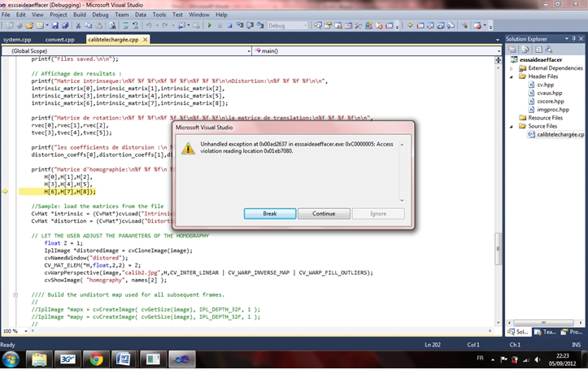Screen dimensions: 588x370
Task: Click Solution Explorer Show All Files icon
Action: 525,50
